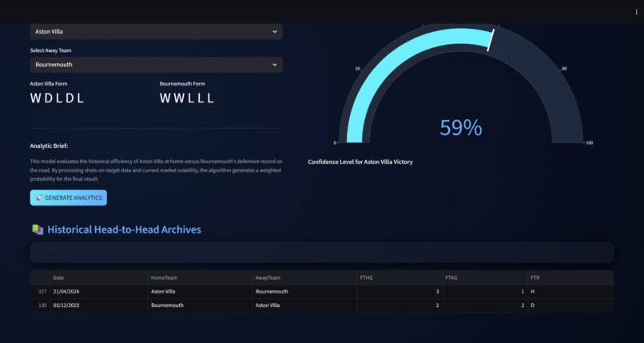Sort table by AwayTeam column header
The width and height of the screenshot is (644, 343).
tap(304, 277)
